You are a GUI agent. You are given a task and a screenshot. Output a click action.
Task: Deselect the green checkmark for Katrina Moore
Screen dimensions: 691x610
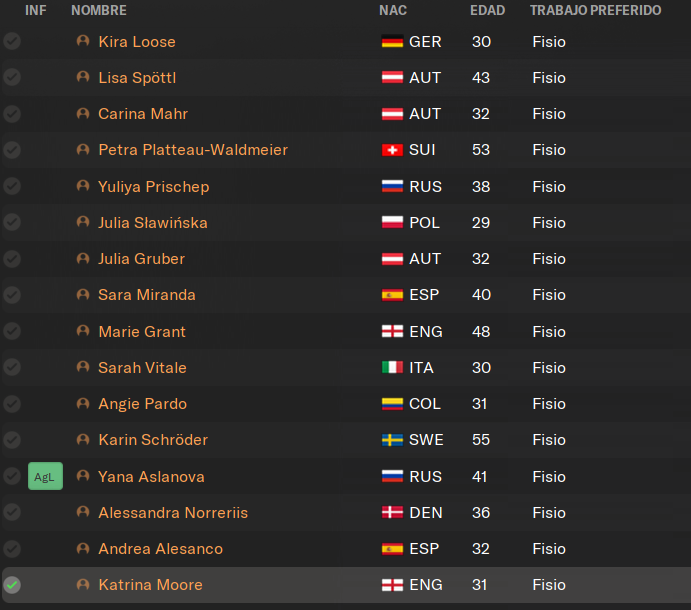pyautogui.click(x=12, y=585)
